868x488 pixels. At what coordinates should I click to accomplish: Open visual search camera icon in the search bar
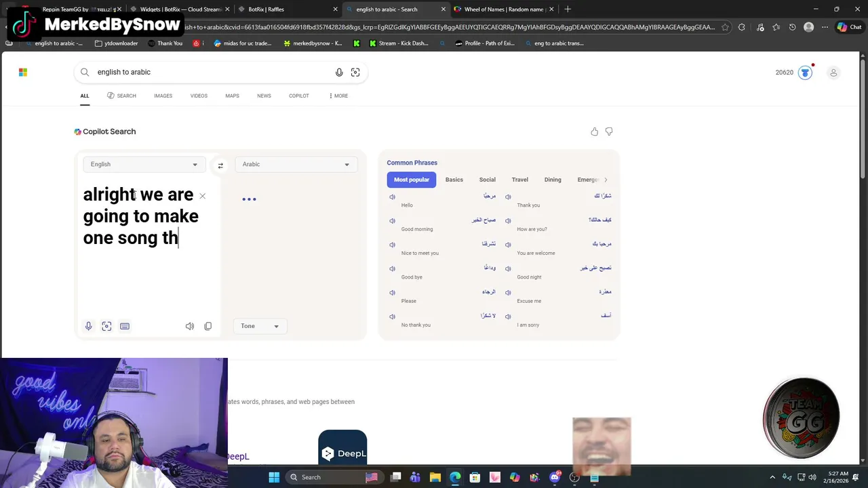coord(355,73)
